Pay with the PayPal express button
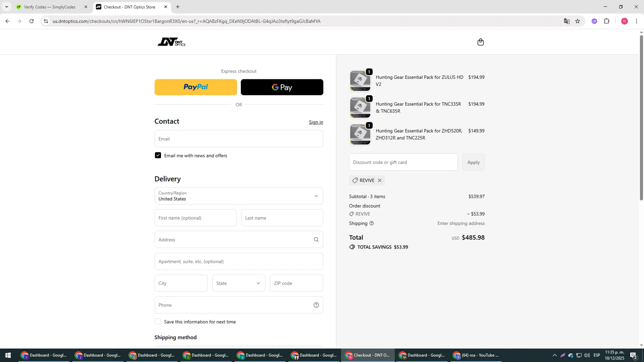This screenshot has height=362, width=644. [x=196, y=87]
